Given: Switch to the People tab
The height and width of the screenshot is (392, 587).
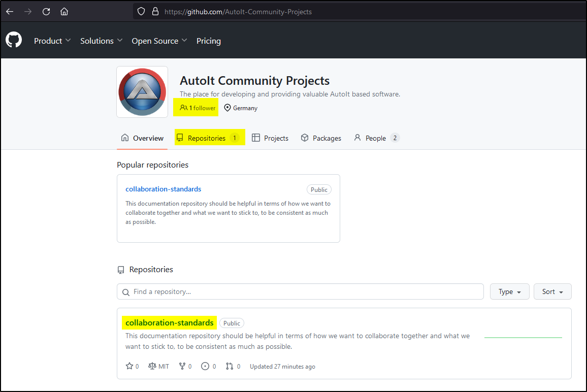Looking at the screenshot, I should coord(376,138).
